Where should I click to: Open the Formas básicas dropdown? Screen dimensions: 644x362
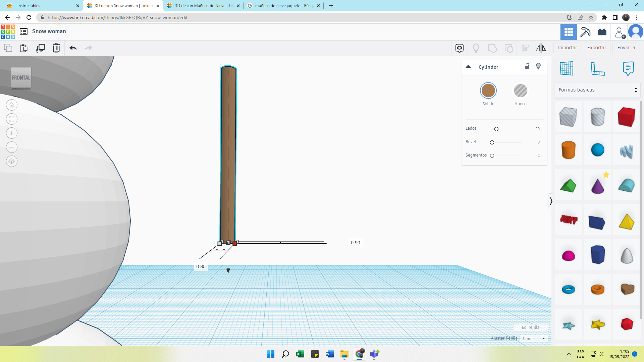[x=597, y=90]
